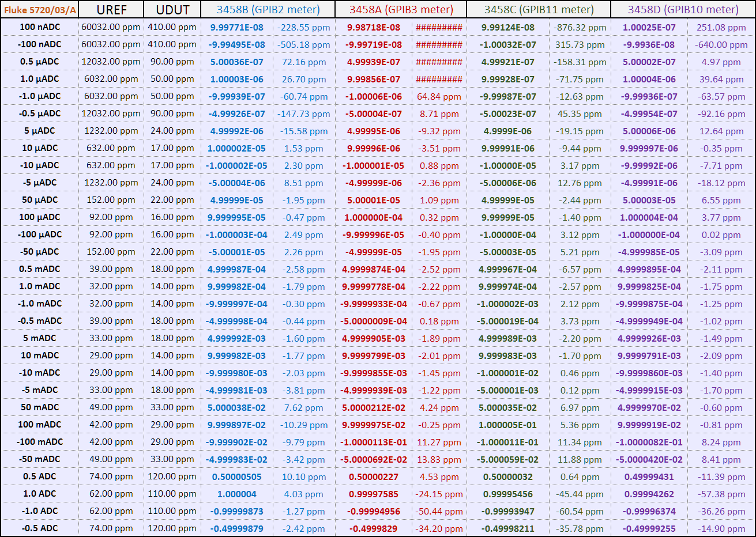Select the -10 µADC row label
Viewport: 756px width, 537px height.
[x=40, y=165]
